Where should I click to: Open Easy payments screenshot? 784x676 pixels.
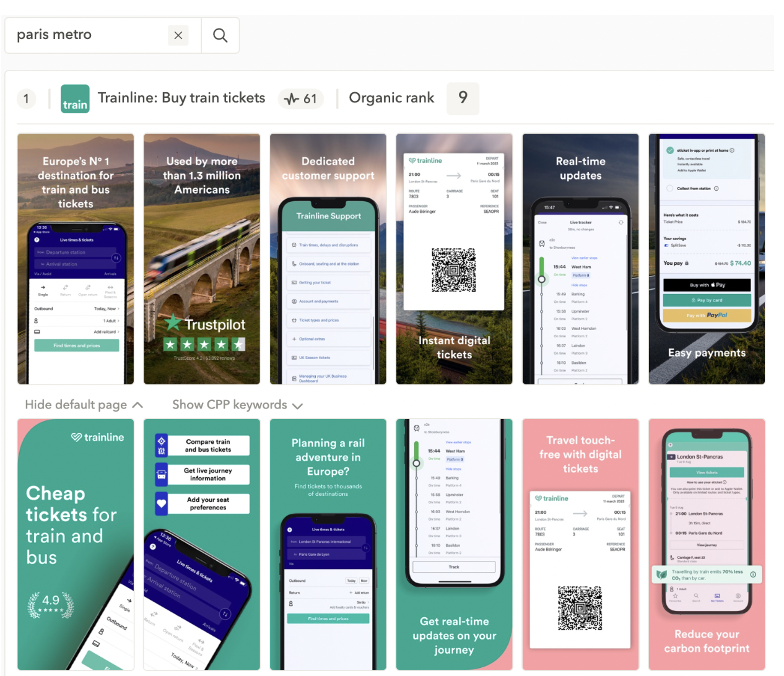point(707,259)
